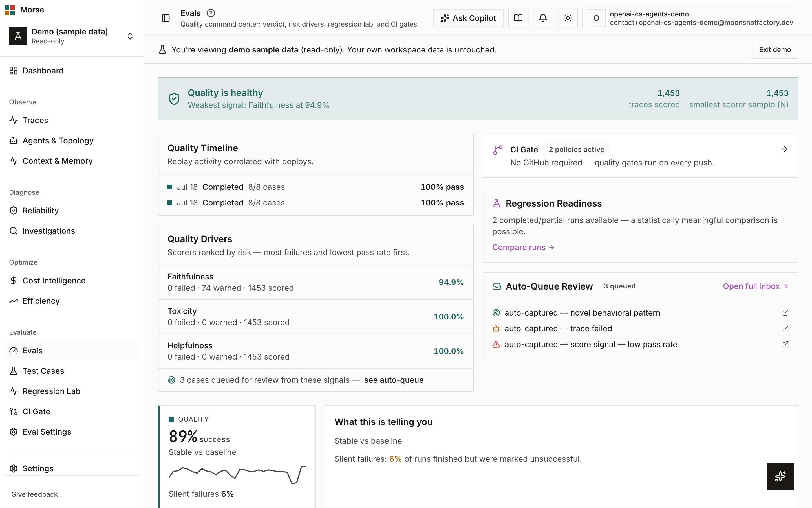Click the Demo workspace flask icon
This screenshot has width=812, height=508.
pos(18,36)
